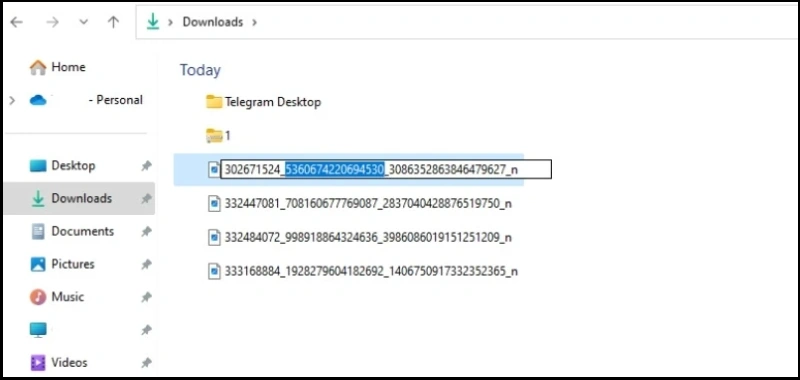Unpin Desktop using its pin icon

(x=146, y=166)
